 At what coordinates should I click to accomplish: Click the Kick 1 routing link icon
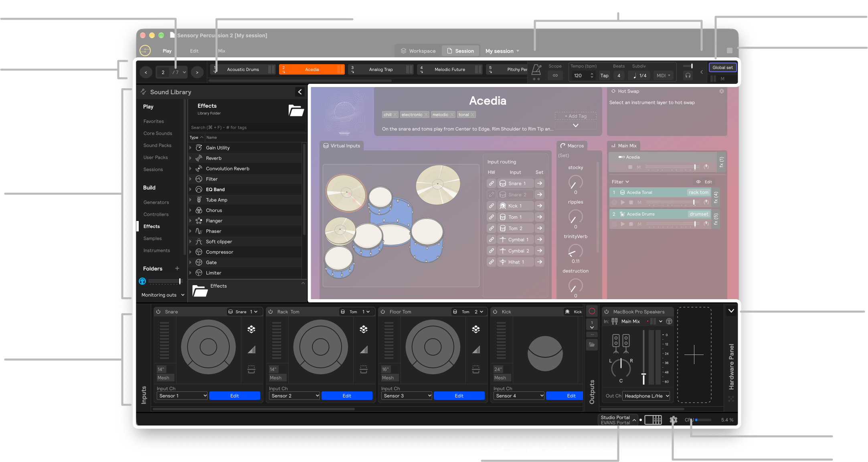pyautogui.click(x=492, y=206)
